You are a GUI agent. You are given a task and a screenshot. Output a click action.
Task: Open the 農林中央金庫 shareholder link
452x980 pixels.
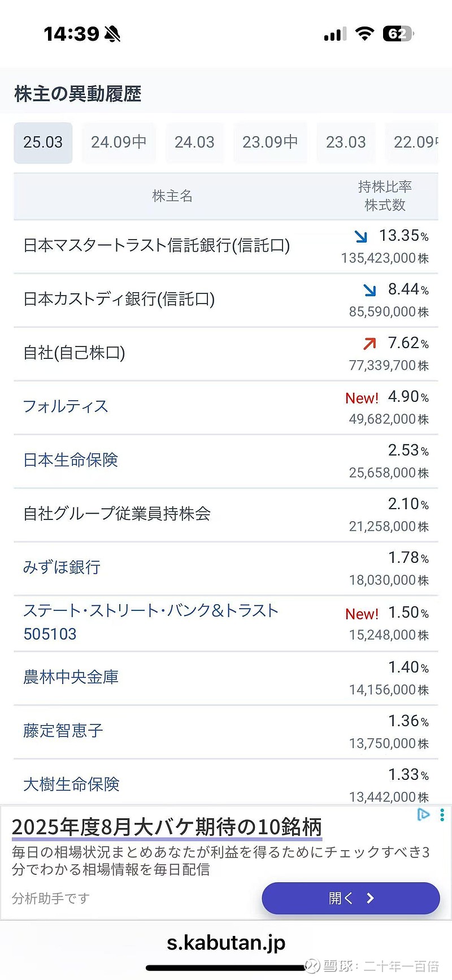click(x=71, y=677)
